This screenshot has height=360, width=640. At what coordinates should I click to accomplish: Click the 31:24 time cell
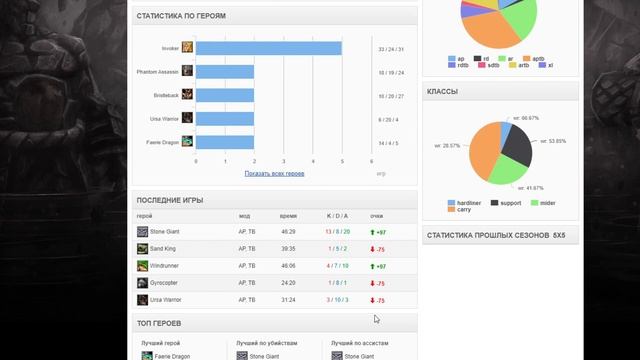click(288, 300)
